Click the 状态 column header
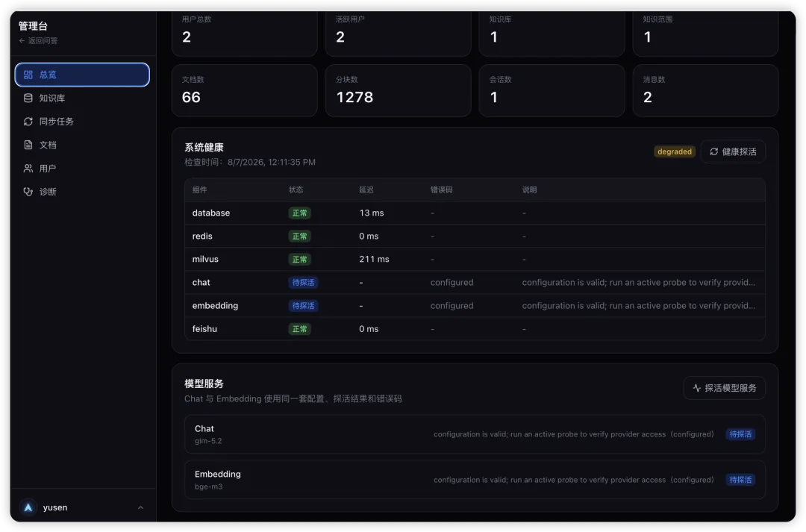The height and width of the screenshot is (532, 806). [296, 190]
